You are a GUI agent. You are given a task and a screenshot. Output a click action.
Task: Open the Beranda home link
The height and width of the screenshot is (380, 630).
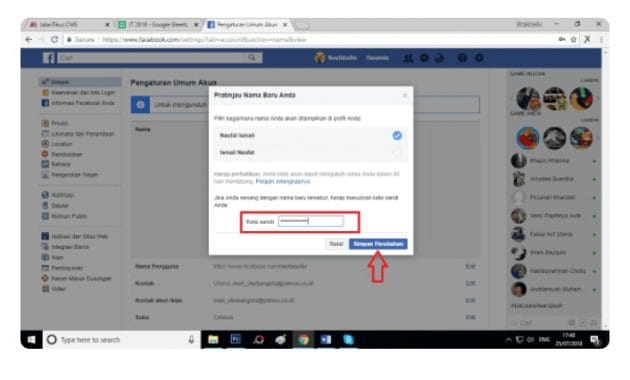pos(377,58)
